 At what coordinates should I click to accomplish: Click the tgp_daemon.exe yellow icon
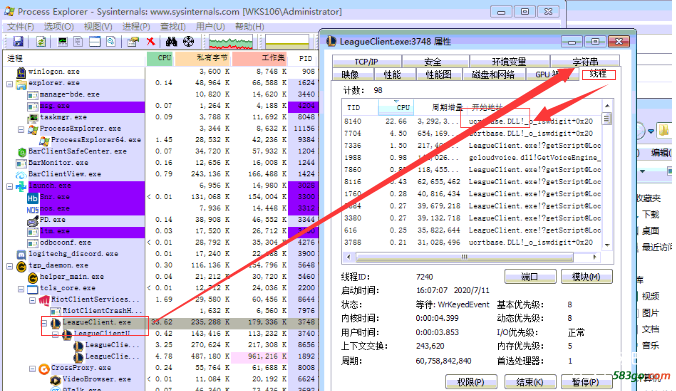click(x=21, y=266)
